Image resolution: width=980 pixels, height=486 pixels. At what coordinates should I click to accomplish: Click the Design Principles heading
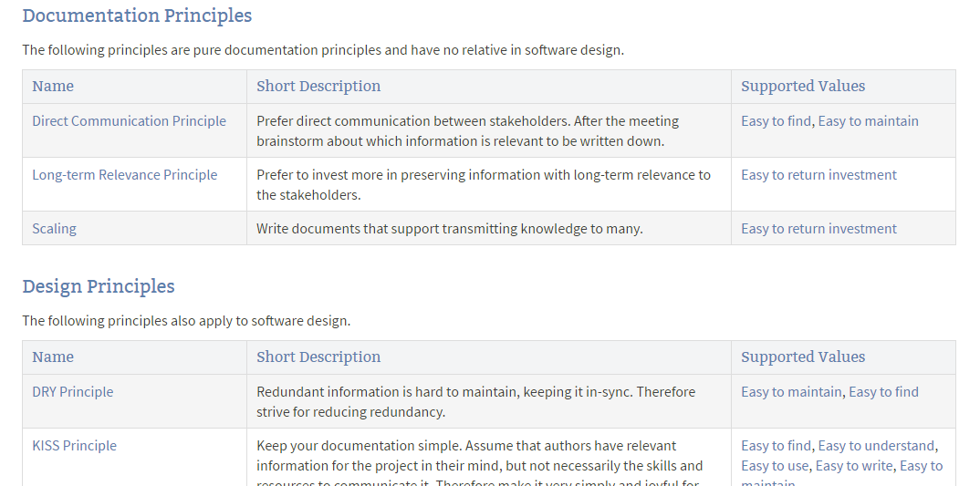click(99, 286)
